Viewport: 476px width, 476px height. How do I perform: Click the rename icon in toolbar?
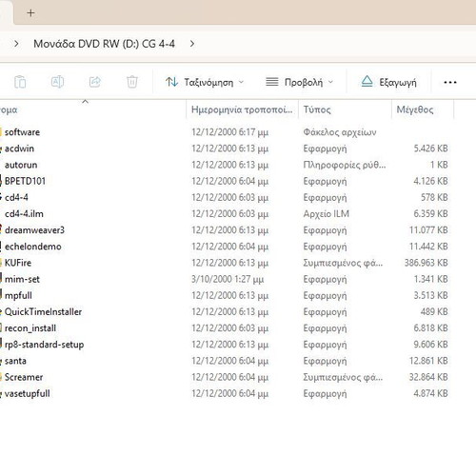point(57,82)
